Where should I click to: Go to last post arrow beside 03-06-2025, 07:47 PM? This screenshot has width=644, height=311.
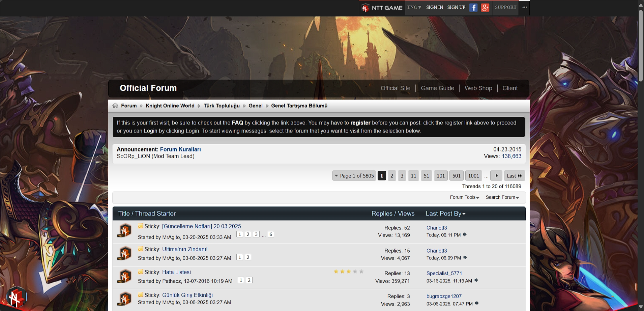pos(477,303)
